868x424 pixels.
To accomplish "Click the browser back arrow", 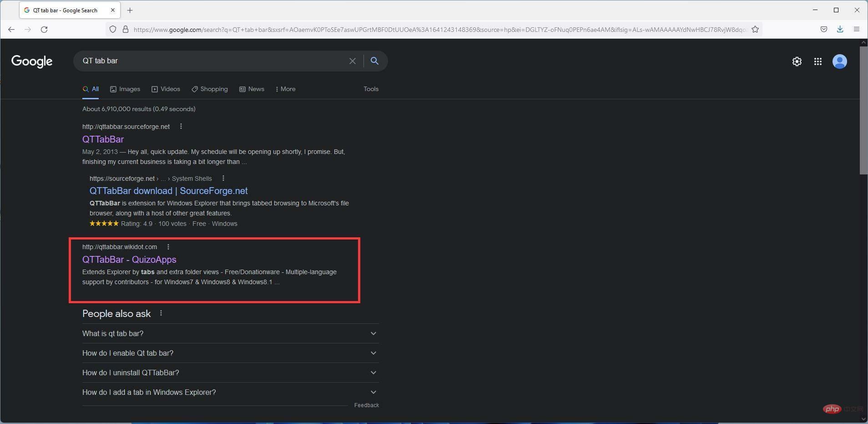I will point(11,29).
